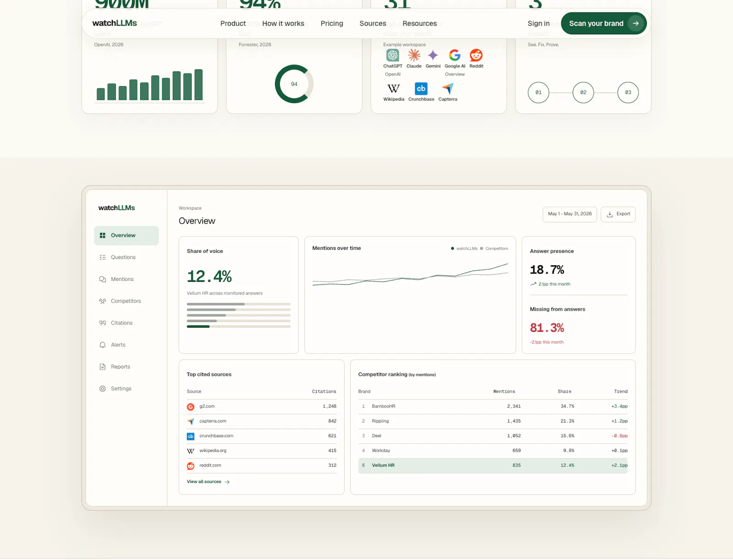Click the download icon on Export button
The image size is (733, 560).
[x=610, y=214]
